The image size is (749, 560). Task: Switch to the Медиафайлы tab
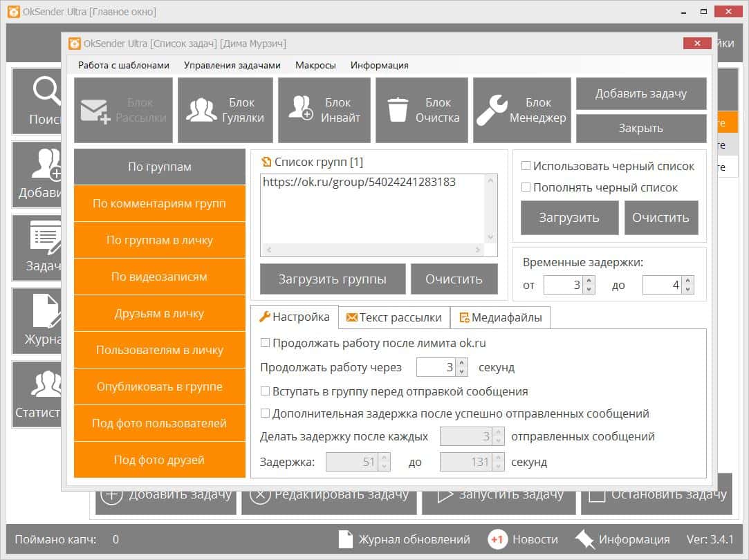tap(501, 317)
